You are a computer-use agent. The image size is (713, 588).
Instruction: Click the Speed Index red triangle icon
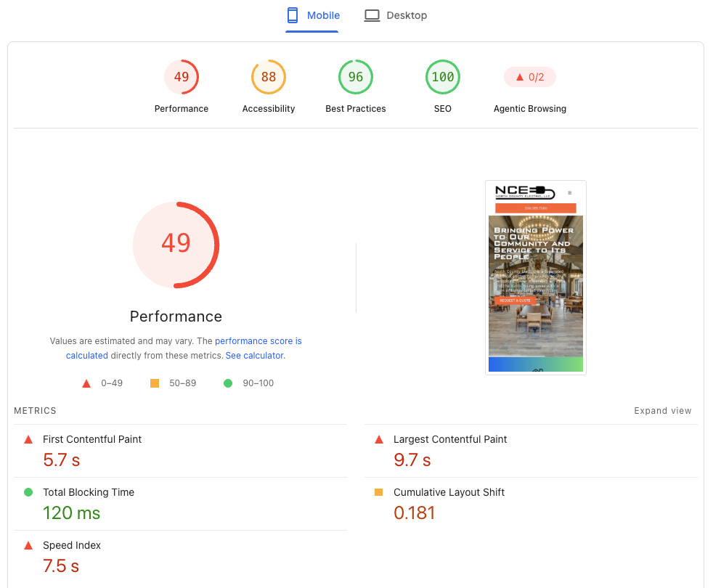(28, 545)
